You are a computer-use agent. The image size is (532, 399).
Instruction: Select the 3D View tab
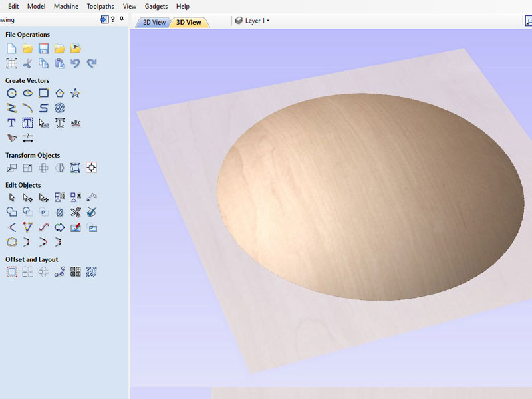189,22
